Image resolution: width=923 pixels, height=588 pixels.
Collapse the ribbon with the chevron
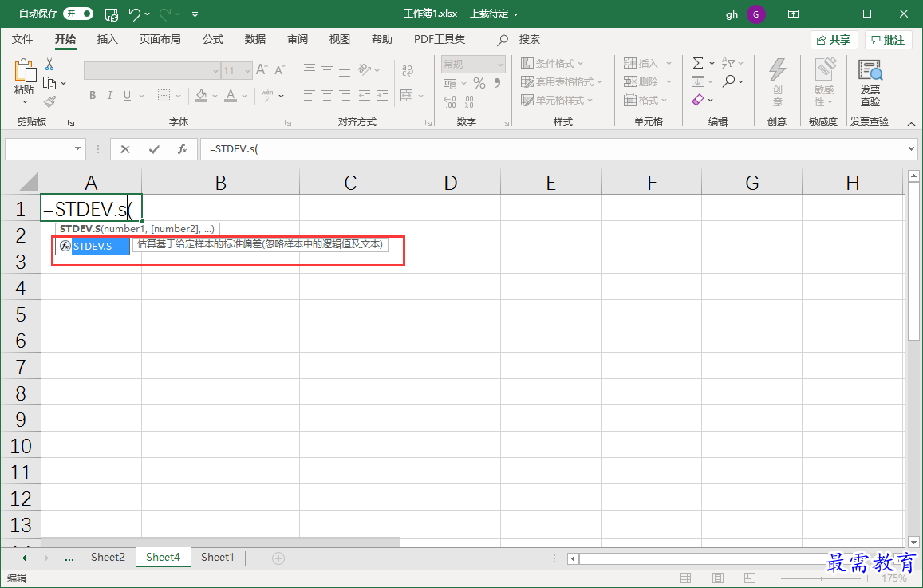click(x=911, y=124)
